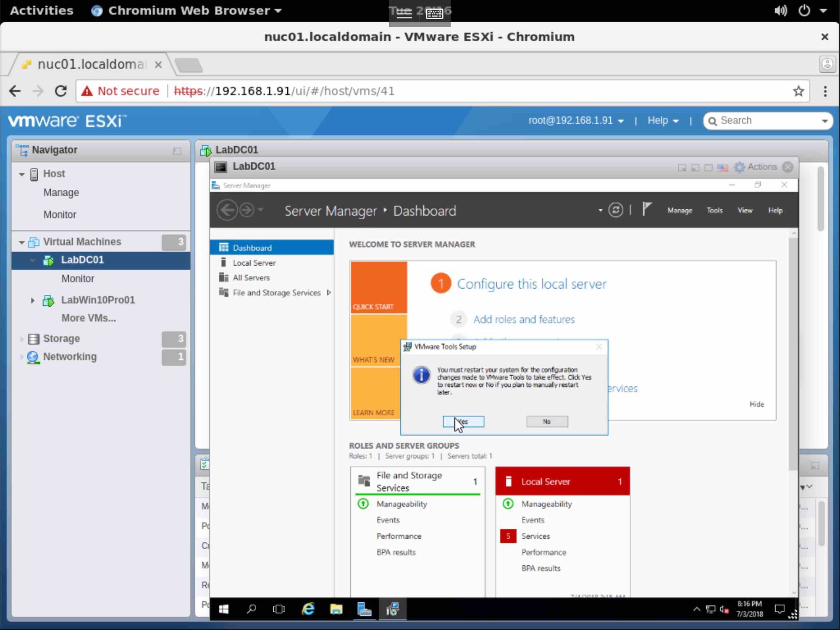The image size is (840, 630).
Task: Hide the welcome tile via Hide link
Action: coord(756,404)
